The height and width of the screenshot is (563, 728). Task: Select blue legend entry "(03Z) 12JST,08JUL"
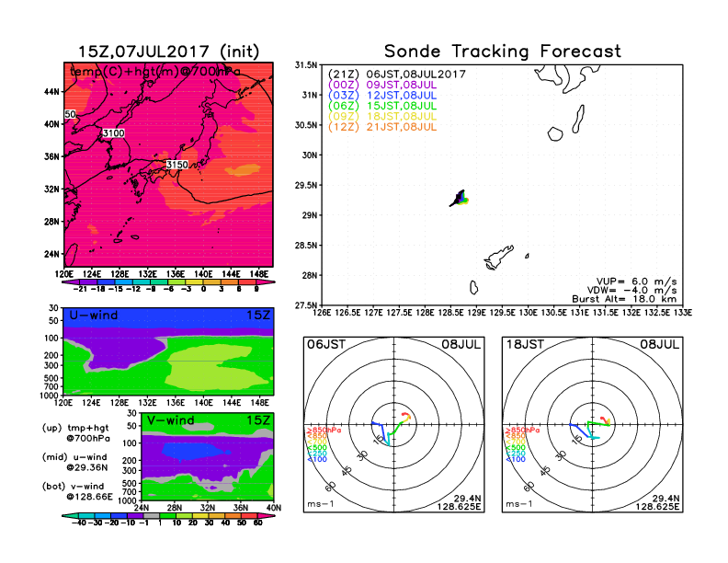point(382,96)
